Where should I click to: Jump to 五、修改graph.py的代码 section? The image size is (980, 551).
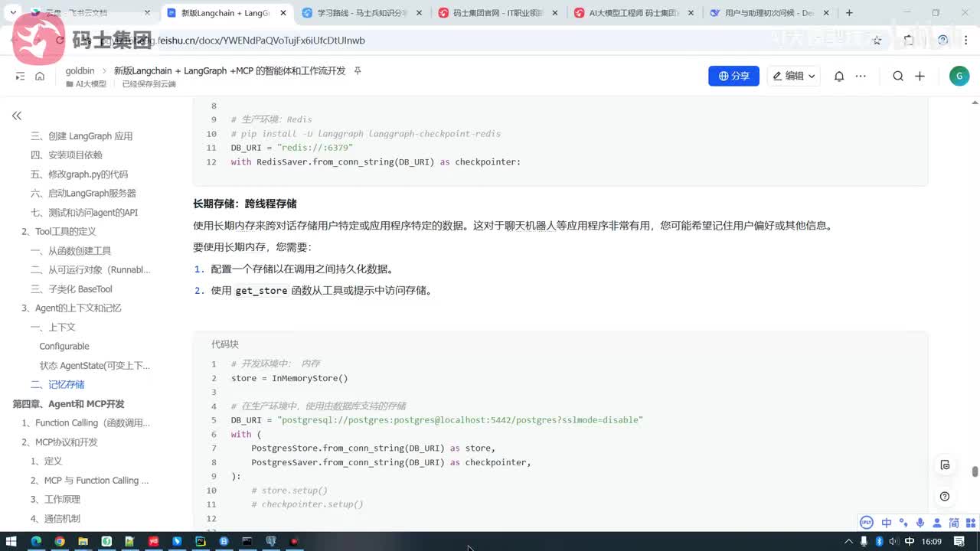pos(80,174)
